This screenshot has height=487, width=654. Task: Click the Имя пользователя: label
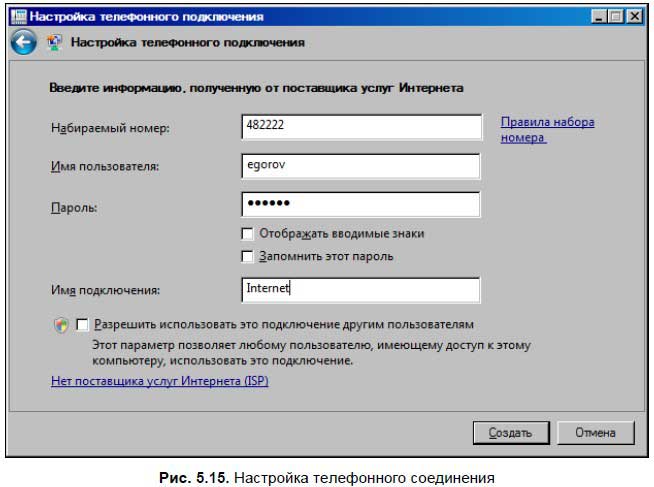click(105, 166)
